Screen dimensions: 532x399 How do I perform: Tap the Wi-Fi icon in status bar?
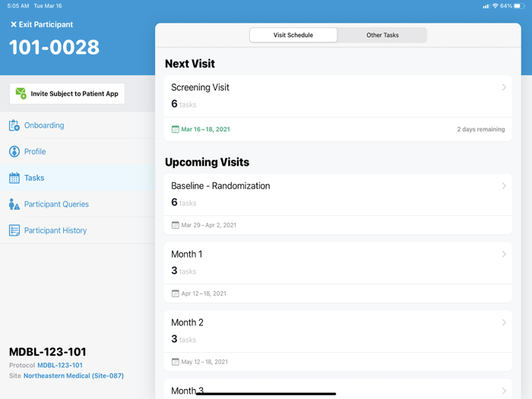[x=495, y=6]
